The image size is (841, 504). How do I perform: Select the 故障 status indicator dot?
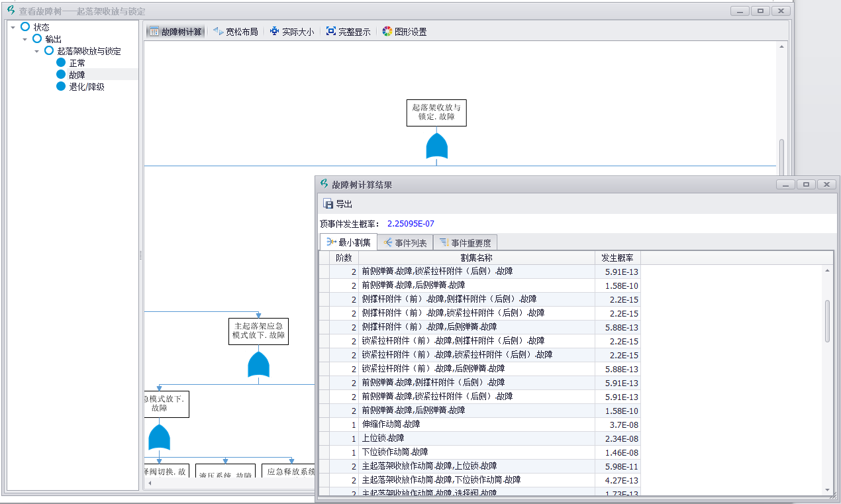coord(60,74)
